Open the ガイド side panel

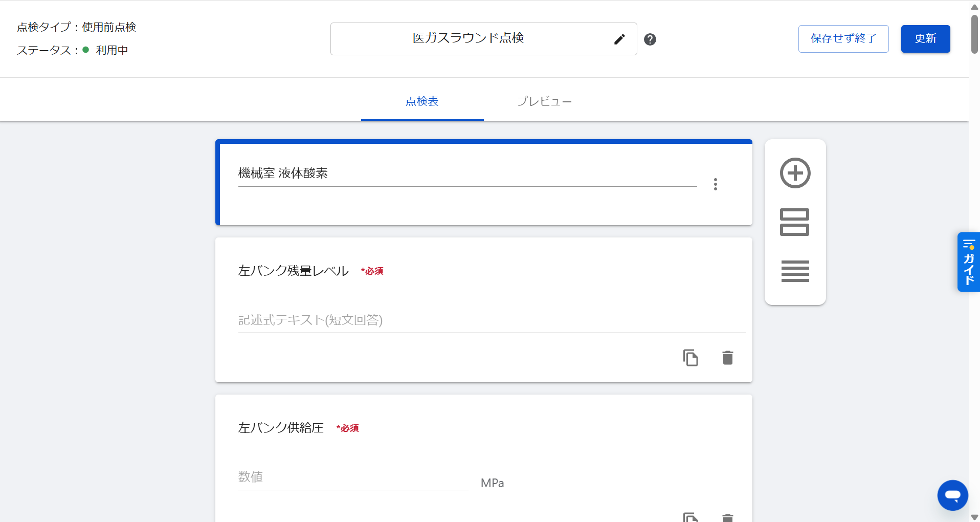(968, 262)
